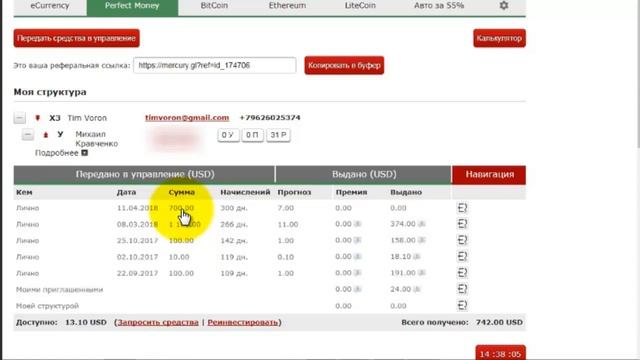Click red down arrow icon beside Tim Voron
This screenshot has height=360, width=640.
click(38, 118)
